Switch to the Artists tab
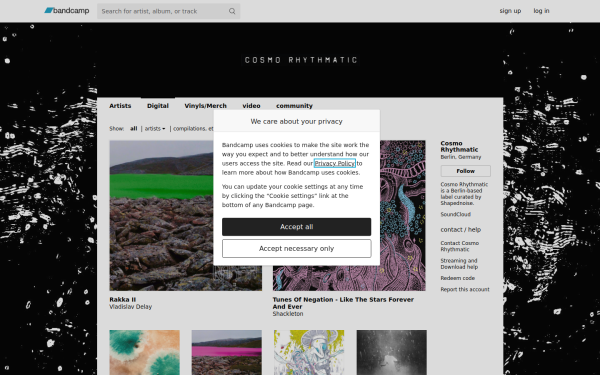The height and width of the screenshot is (375, 600). [x=120, y=106]
